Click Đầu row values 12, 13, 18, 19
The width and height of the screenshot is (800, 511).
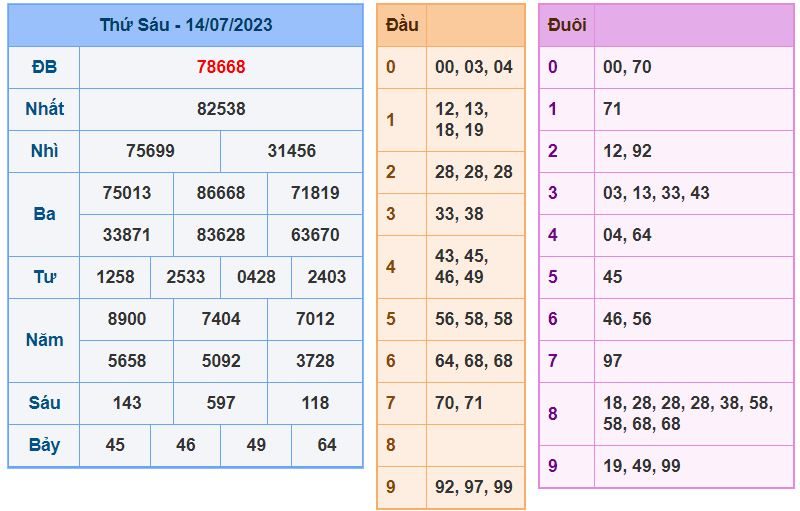462,119
